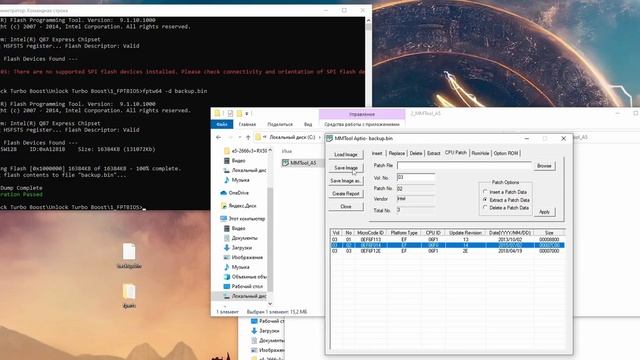This screenshot has width=640, height=360.
Task: Go forward in File Explorer
Action: pyautogui.click(x=230, y=137)
